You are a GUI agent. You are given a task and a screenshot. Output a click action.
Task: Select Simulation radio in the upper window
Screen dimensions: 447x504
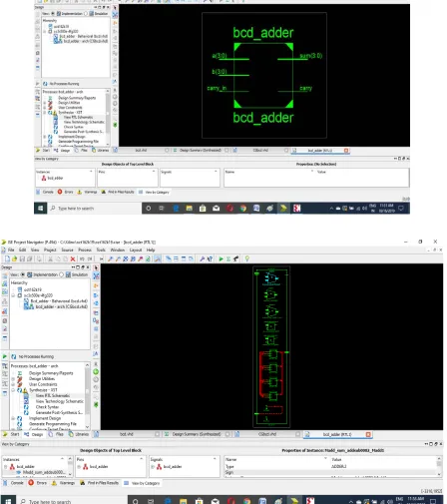[x=86, y=14]
